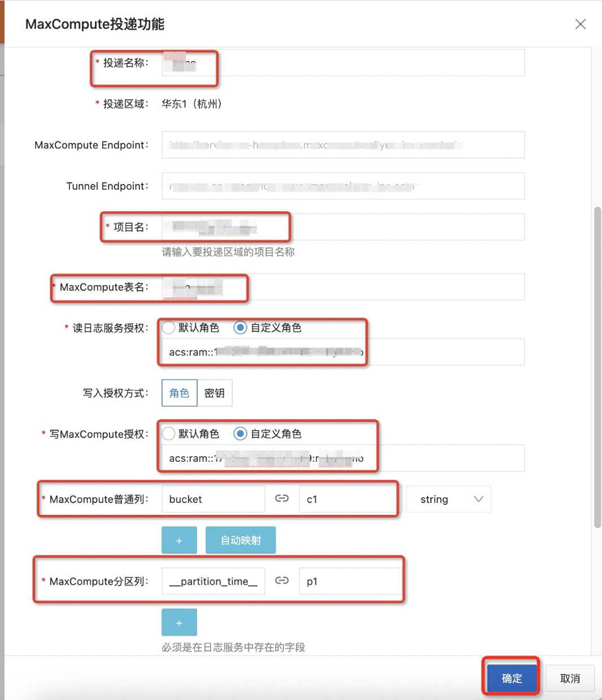Click the MaxCompute Endpoint field
Image resolution: width=602 pixels, height=700 pixels.
pos(343,145)
